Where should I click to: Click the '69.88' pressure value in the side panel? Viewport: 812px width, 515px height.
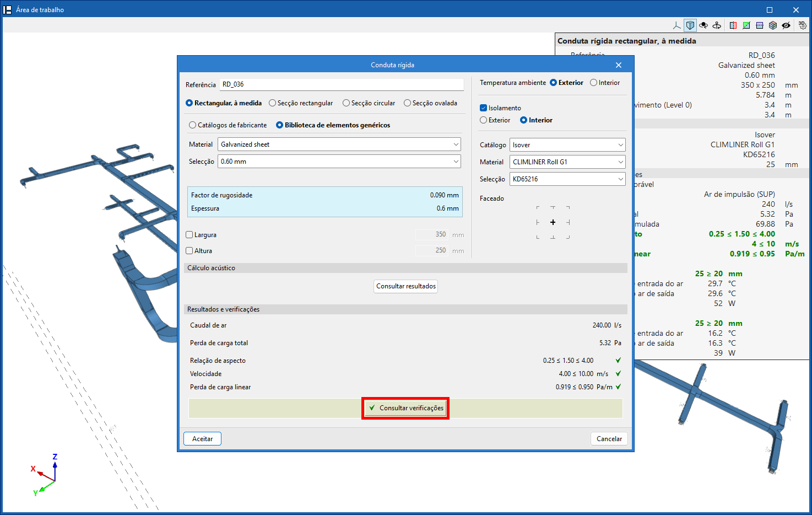766,224
